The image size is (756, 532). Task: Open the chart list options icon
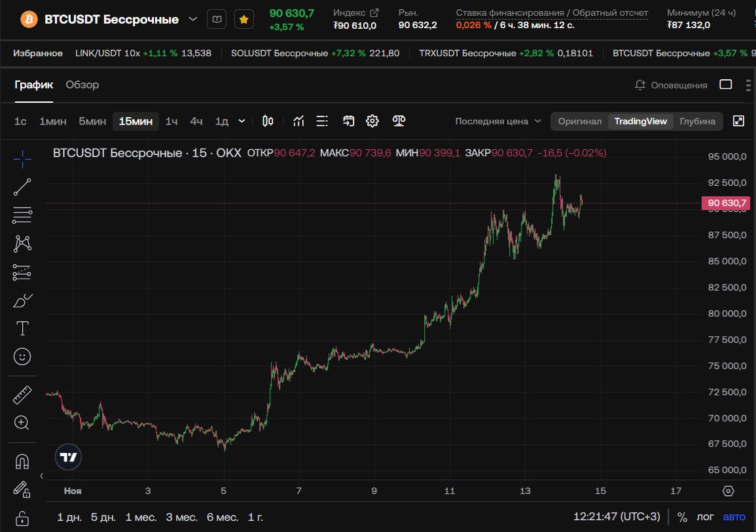[322, 121]
